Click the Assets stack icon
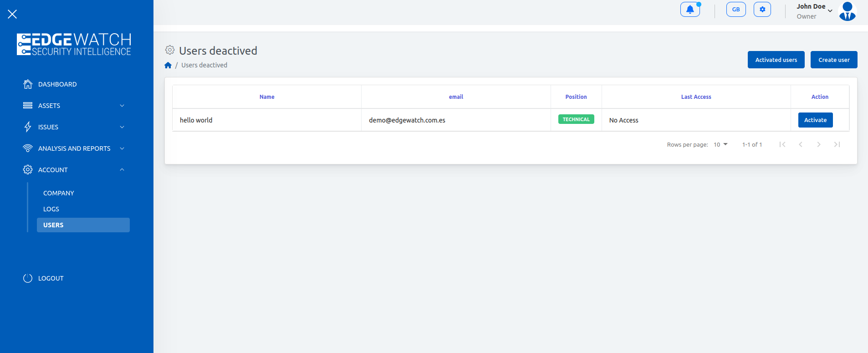868x353 pixels. 28,106
